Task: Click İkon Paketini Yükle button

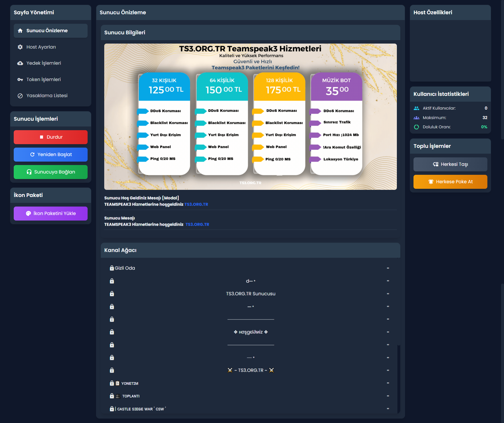Action: [x=50, y=213]
